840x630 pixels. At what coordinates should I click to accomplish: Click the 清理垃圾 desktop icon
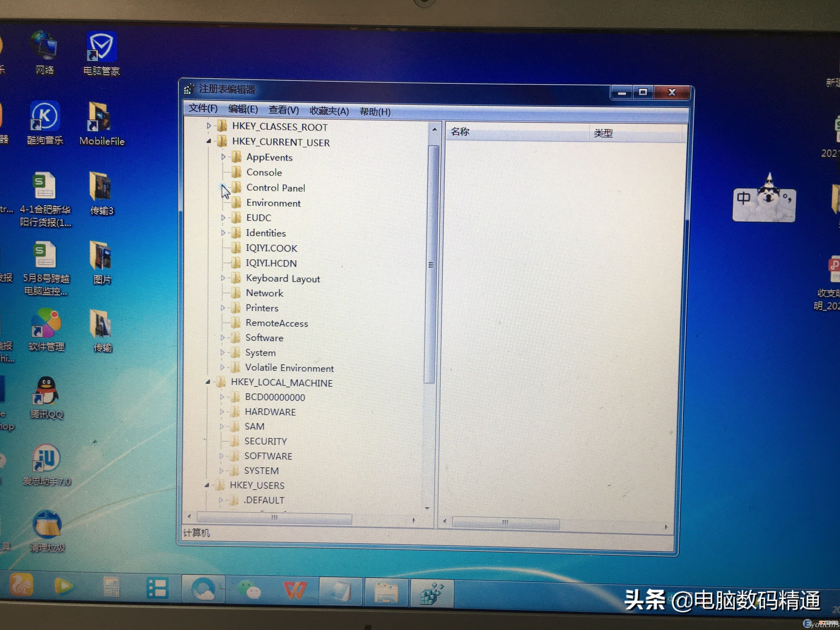point(47,531)
